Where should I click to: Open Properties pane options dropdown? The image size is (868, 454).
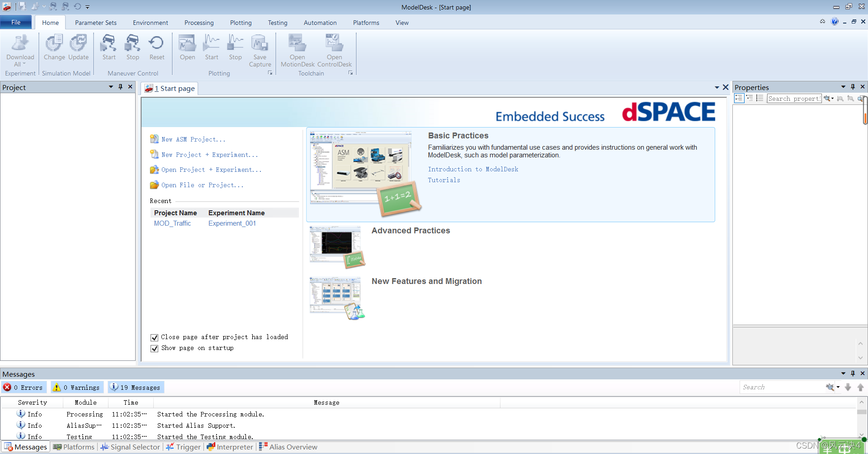[843, 87]
